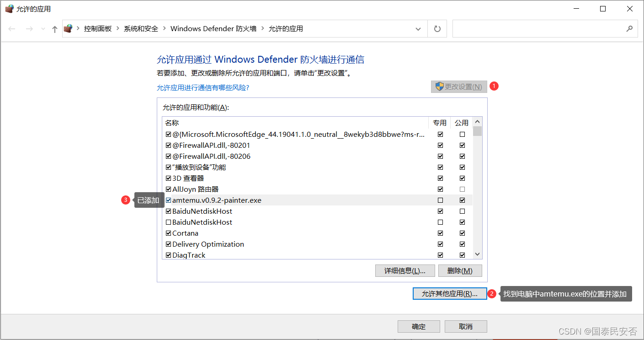This screenshot has height=340, width=644.
Task: Navigate to 控制面板 breadcrumb
Action: point(98,28)
